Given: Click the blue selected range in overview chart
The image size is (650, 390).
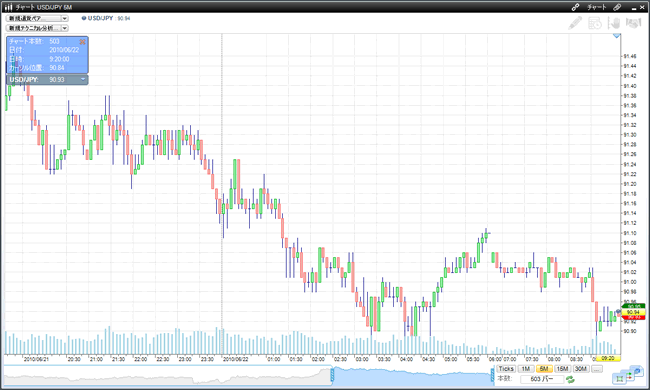Looking at the screenshot, I should pyautogui.click(x=412, y=376).
